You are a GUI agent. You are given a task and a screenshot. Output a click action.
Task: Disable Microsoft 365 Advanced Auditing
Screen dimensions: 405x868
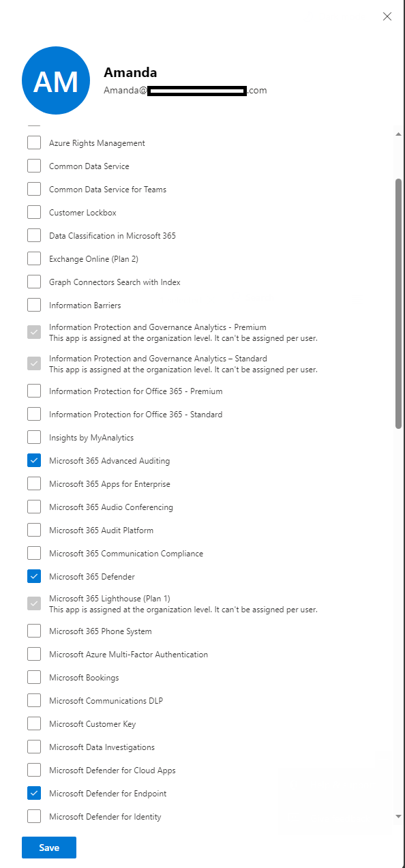tap(33, 460)
